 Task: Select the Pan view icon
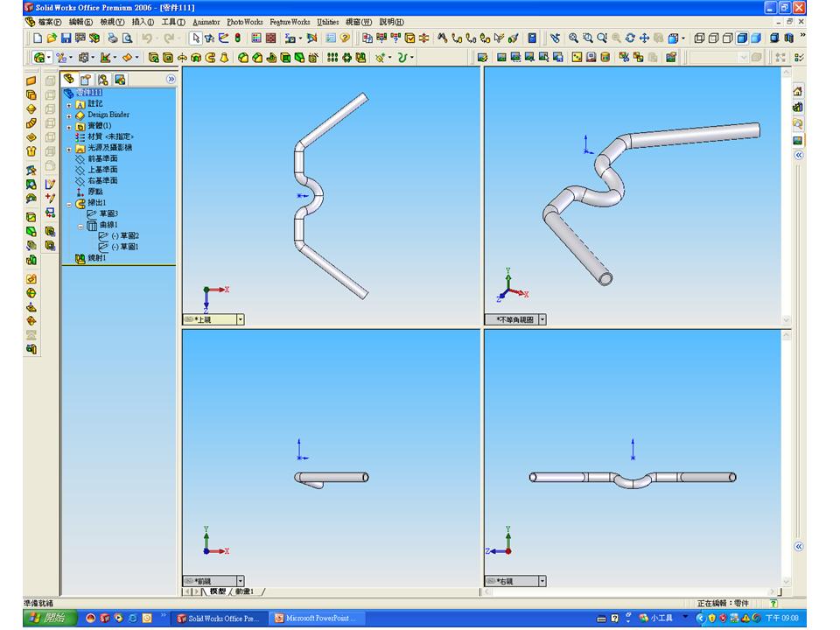pyautogui.click(x=645, y=38)
